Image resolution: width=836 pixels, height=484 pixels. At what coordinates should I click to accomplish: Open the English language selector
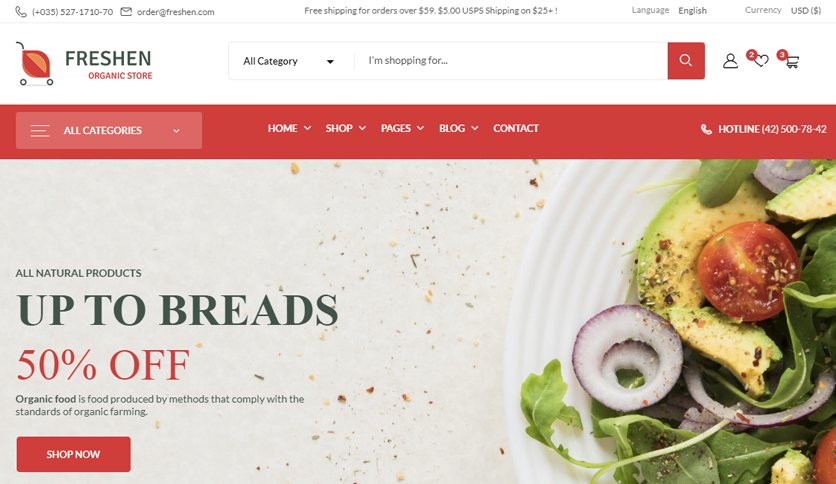[x=692, y=11]
